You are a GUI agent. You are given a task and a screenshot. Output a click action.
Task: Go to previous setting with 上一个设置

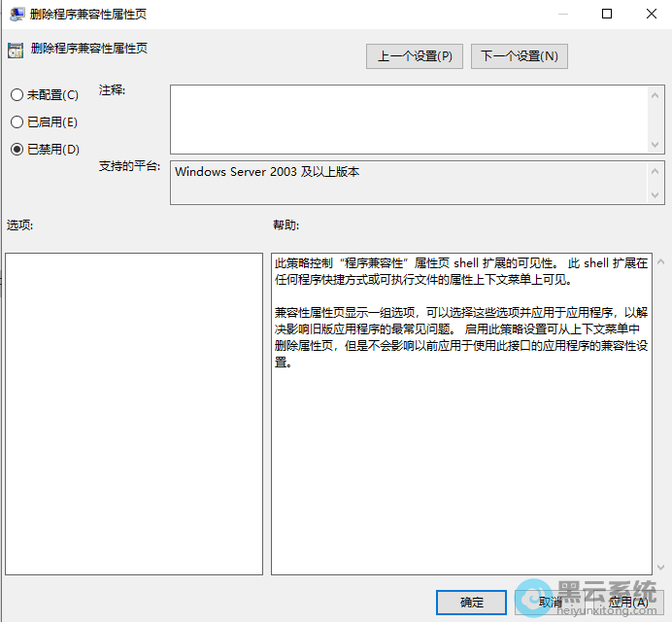tap(415, 56)
